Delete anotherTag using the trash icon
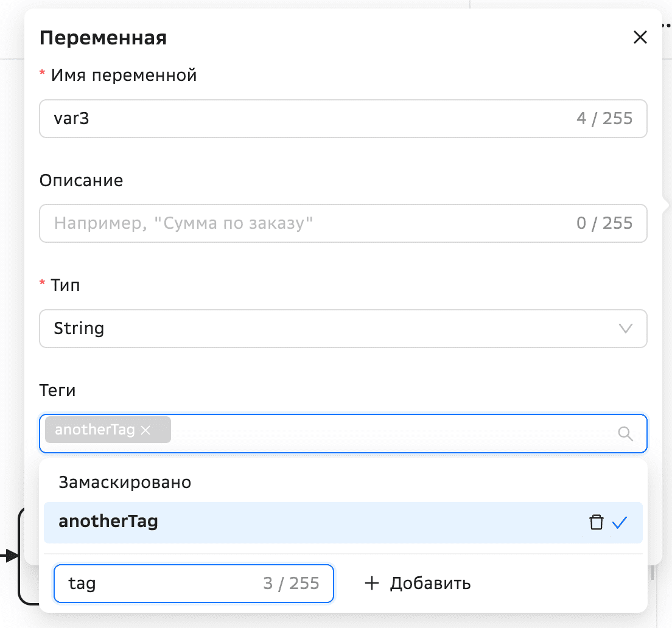Screen dimensions: 672x628 pyautogui.click(x=597, y=522)
